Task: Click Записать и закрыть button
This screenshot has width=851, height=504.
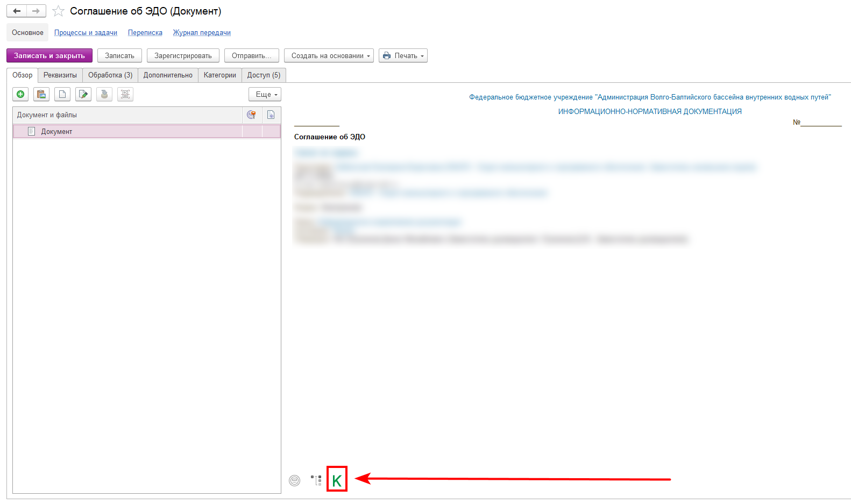Action: (x=49, y=56)
